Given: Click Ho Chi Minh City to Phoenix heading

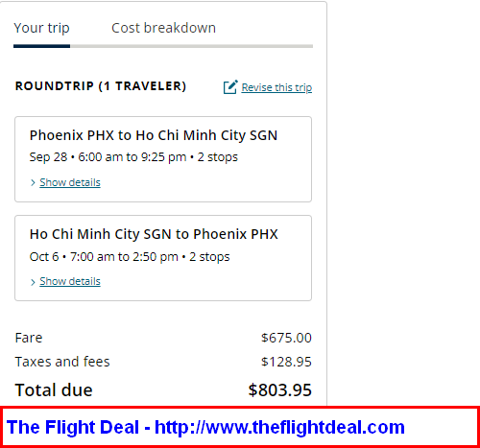Looking at the screenshot, I should coord(154,234).
